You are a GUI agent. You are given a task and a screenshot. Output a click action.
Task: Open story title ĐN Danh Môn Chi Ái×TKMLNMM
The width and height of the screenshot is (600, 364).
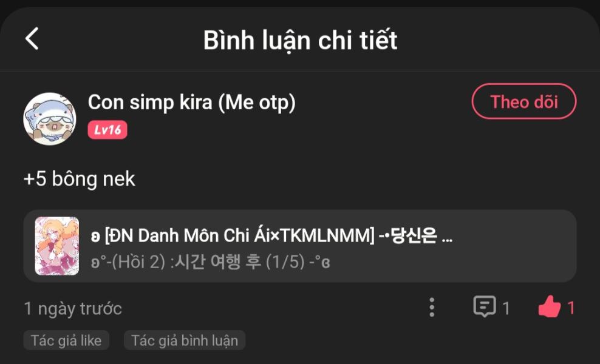click(233, 235)
